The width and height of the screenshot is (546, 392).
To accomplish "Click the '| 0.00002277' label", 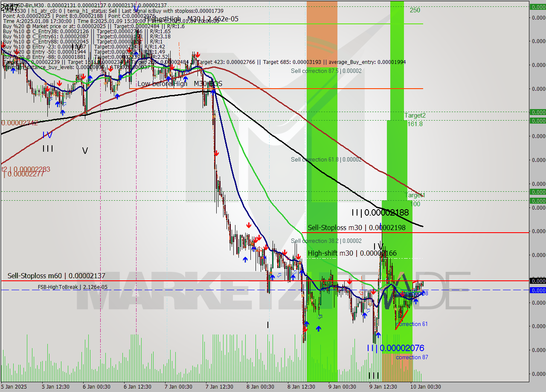I will point(23,174).
